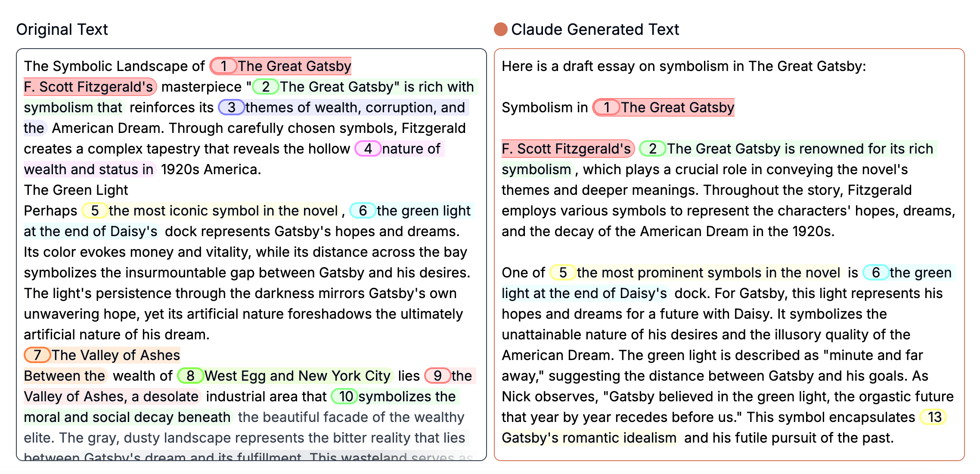Select green badge 2 in Claude Generated Text

point(652,148)
